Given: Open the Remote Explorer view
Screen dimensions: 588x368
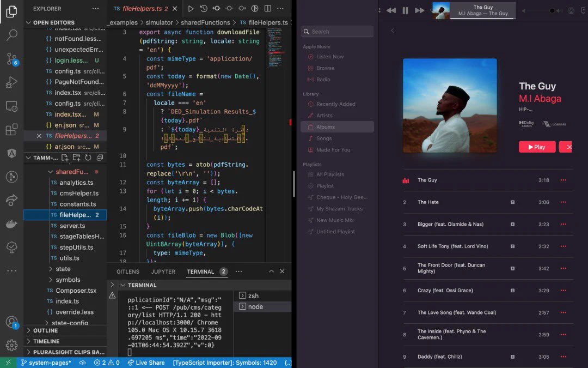Looking at the screenshot, I should pyautogui.click(x=11, y=106).
